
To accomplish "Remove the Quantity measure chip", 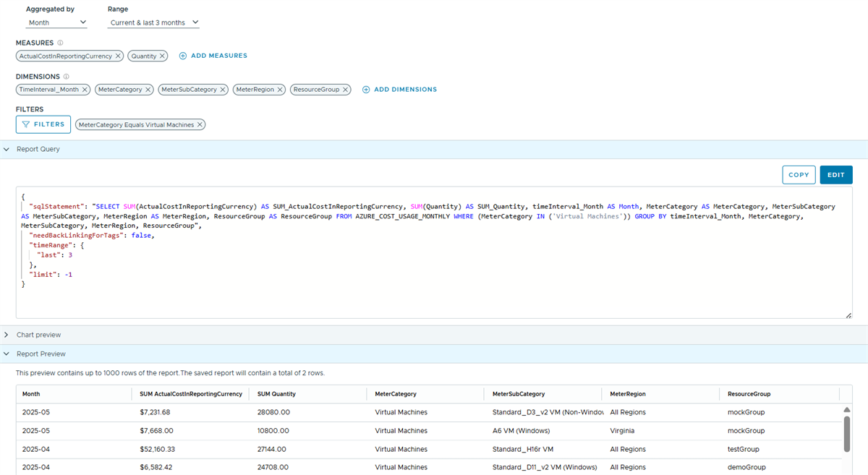I will (x=162, y=56).
